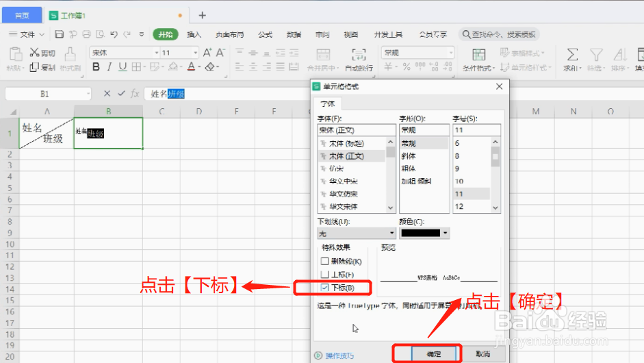Viewport: 644px width, 363px height.
Task: Toggle Italic formatting
Action: coord(110,66)
